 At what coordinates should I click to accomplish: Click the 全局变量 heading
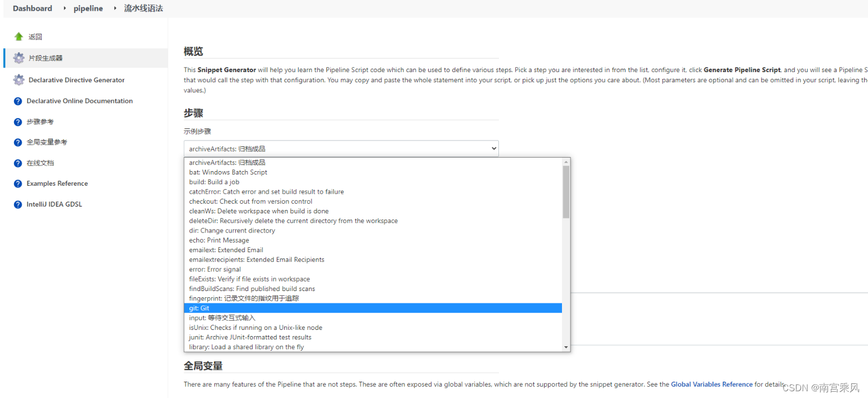203,366
